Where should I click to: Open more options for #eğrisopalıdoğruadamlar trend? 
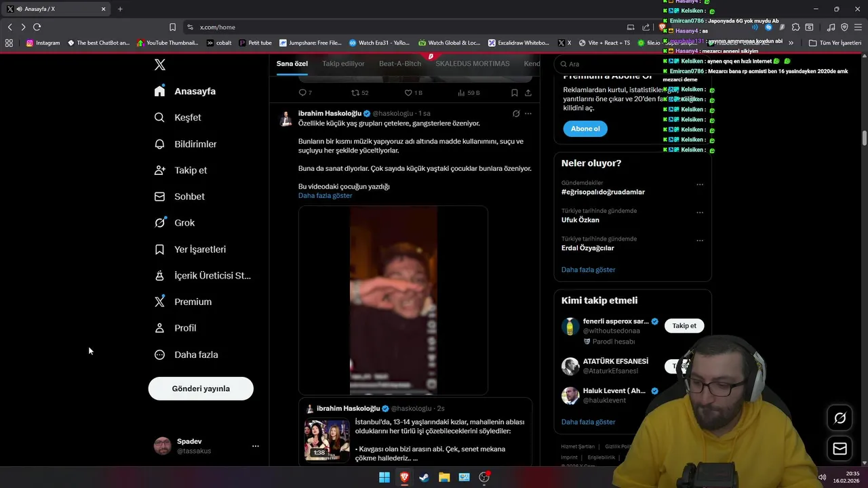click(700, 184)
